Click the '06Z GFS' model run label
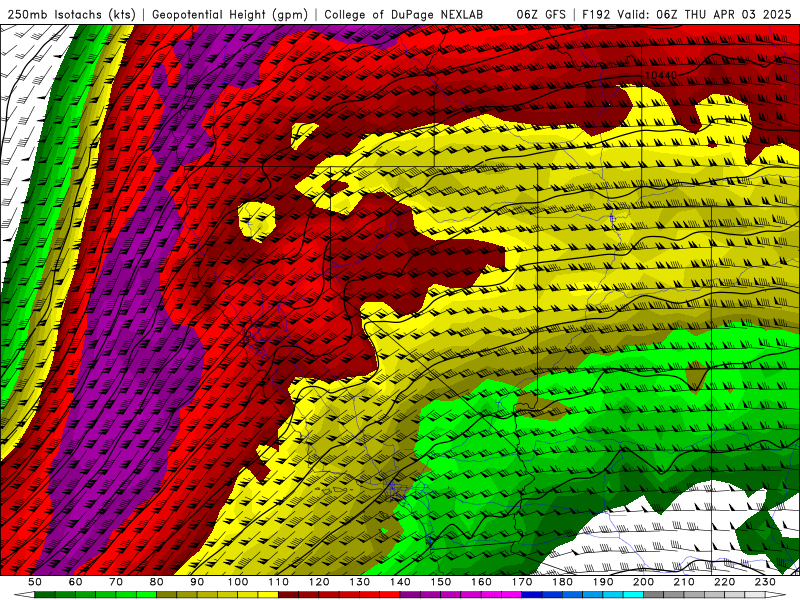This screenshot has width=800, height=600. (x=541, y=14)
